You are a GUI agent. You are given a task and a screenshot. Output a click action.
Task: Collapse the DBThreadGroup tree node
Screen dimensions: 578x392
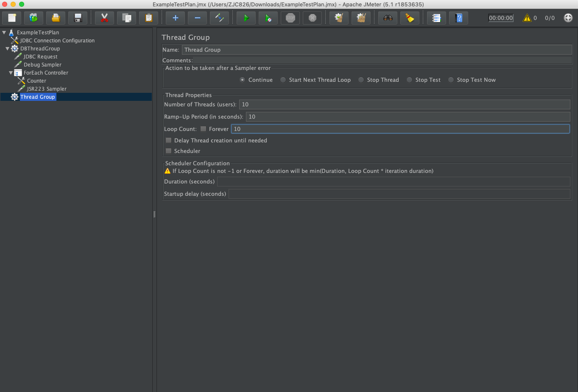coord(7,49)
